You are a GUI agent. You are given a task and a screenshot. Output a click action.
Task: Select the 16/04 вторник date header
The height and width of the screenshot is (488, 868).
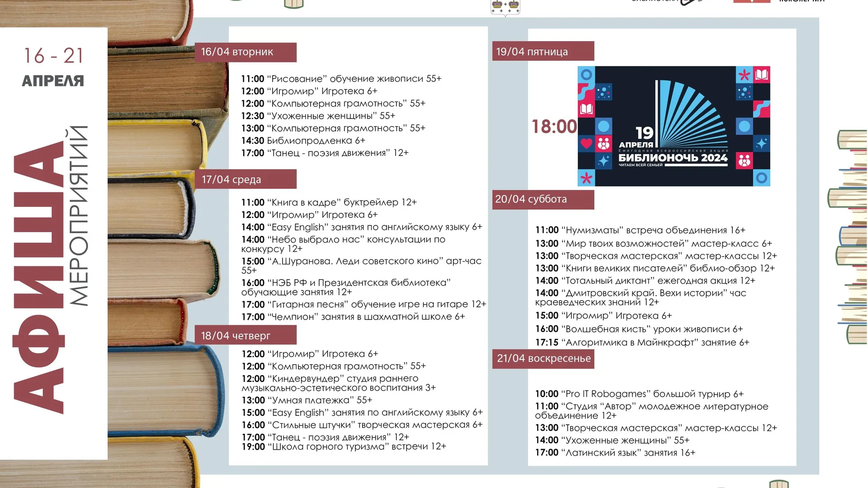[245, 52]
